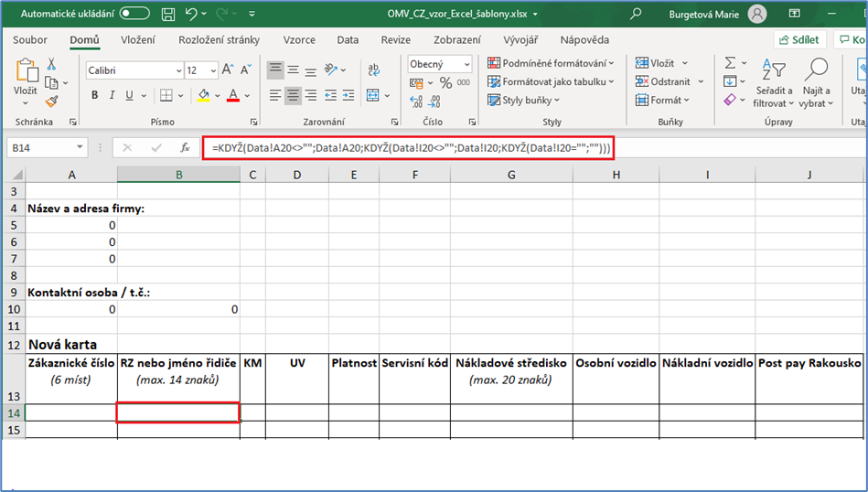Open the Vzorce ribbon tab
The height and width of the screenshot is (492, 868).
300,40
